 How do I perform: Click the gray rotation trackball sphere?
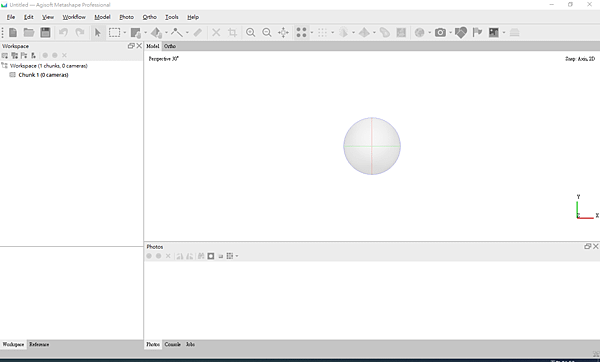tap(372, 146)
